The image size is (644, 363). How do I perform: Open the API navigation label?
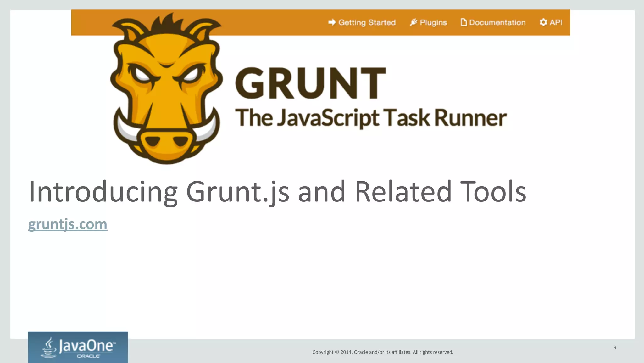(556, 23)
